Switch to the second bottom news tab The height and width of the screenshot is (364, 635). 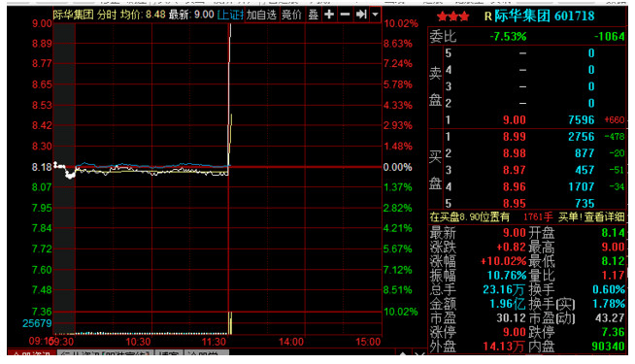[x=105, y=353]
